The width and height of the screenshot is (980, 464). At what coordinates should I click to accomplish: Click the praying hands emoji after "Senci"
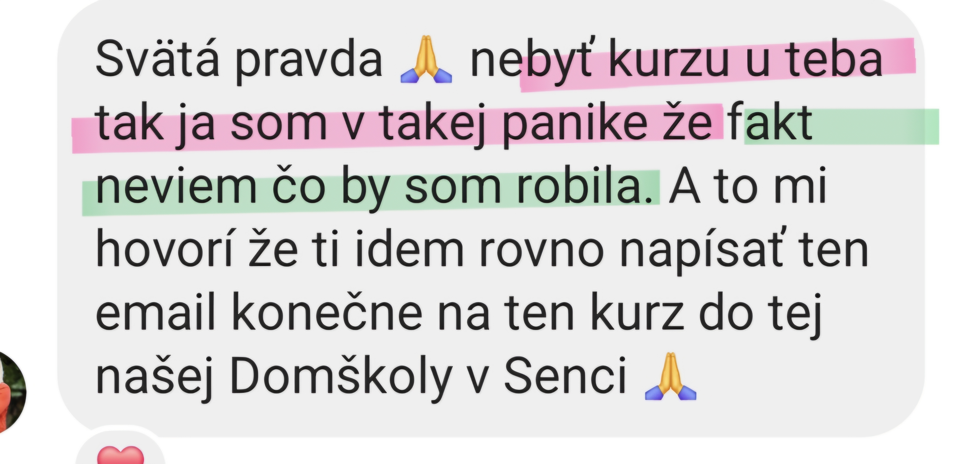tap(671, 377)
